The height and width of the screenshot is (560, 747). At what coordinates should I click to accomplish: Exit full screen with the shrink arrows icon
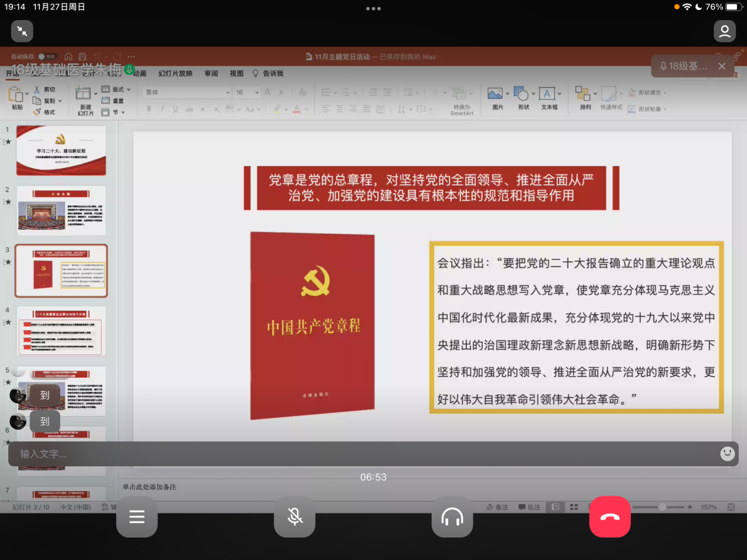(x=22, y=31)
